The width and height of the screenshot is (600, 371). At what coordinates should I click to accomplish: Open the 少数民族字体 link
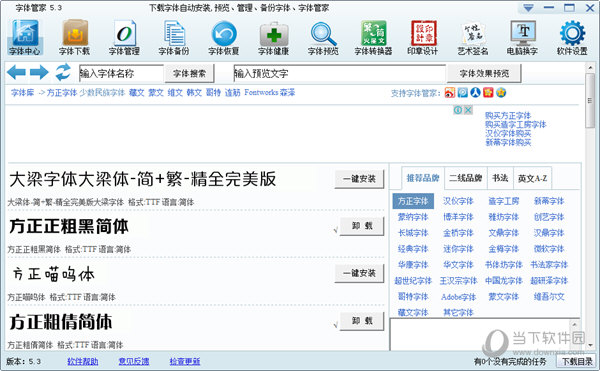[x=102, y=93]
